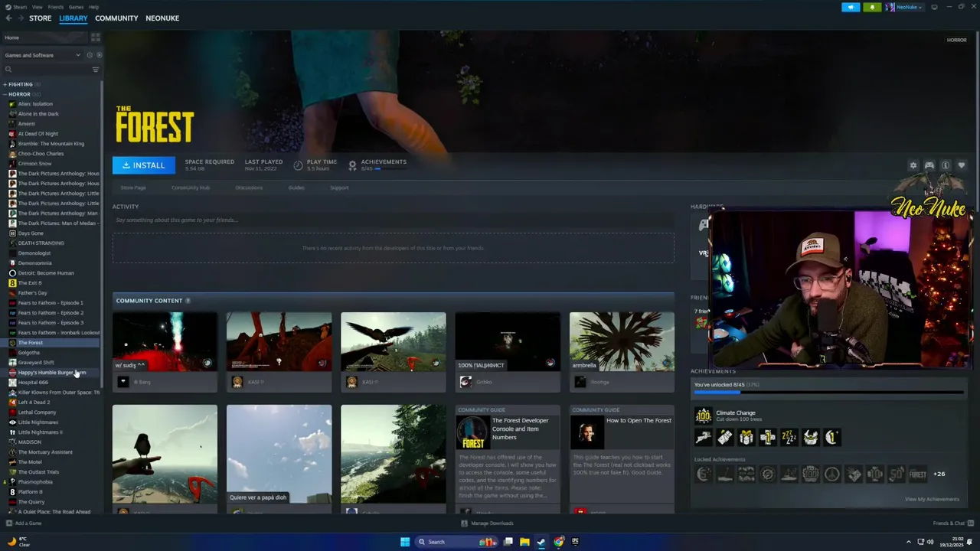
Task: Open the Windows Start button
Action: pyautogui.click(x=405, y=542)
